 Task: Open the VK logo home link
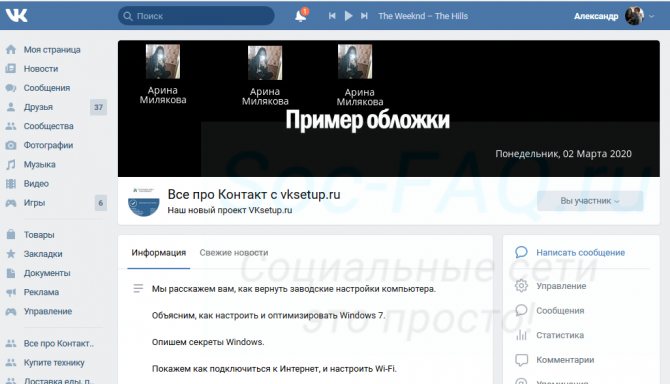(17, 15)
